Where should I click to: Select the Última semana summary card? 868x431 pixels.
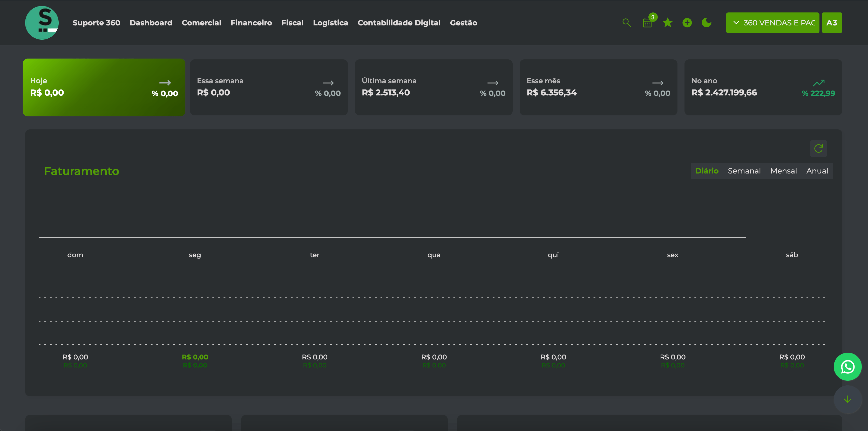click(433, 87)
